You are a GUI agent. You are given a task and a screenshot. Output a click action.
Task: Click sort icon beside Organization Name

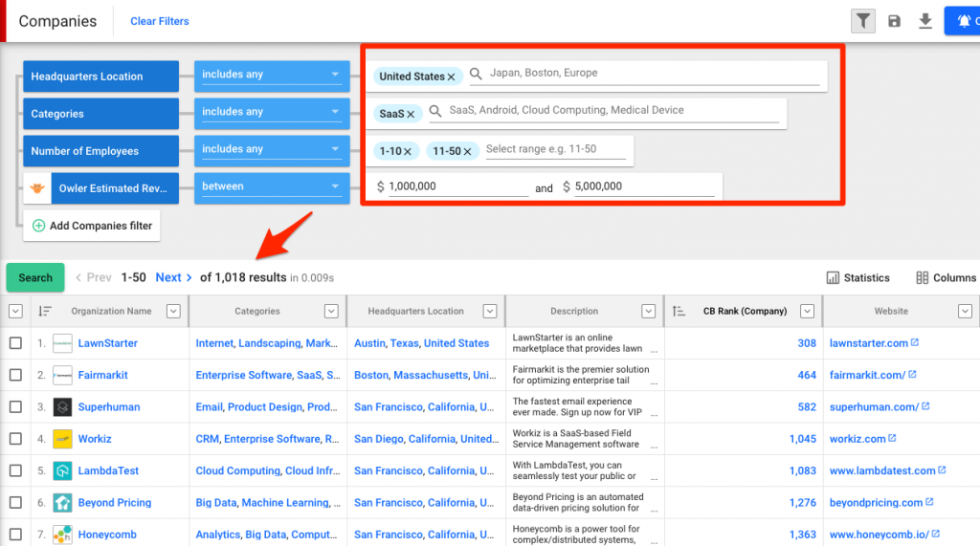[x=44, y=311]
